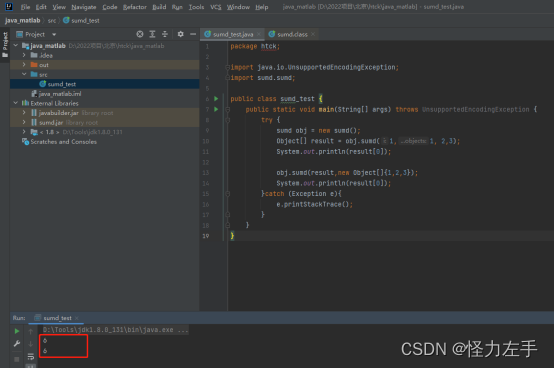Open the Run menu
The image size is (554, 368).
pos(177,7)
